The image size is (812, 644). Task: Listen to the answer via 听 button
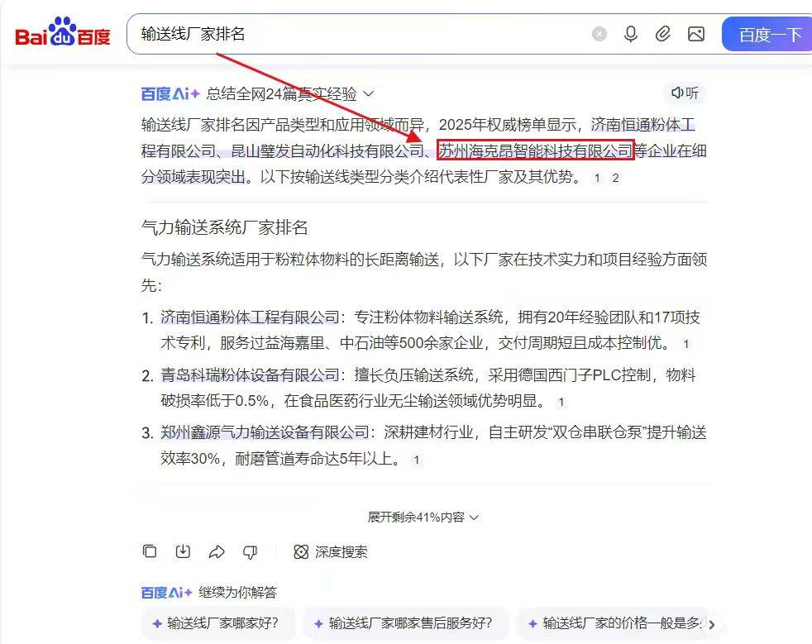point(685,93)
